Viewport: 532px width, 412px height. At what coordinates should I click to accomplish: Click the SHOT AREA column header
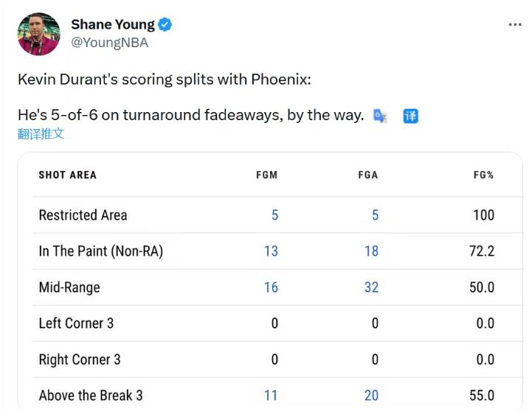(67, 175)
